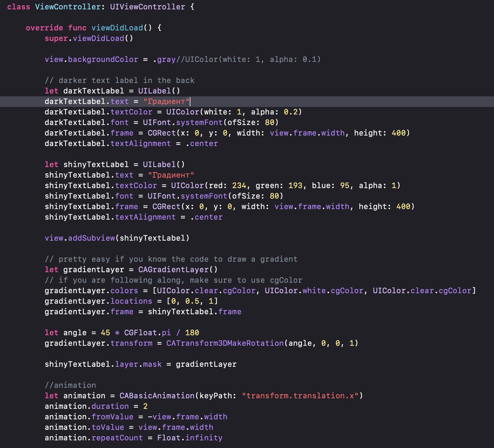
Task: Click comment '// if you are following along'
Action: pos(173,280)
